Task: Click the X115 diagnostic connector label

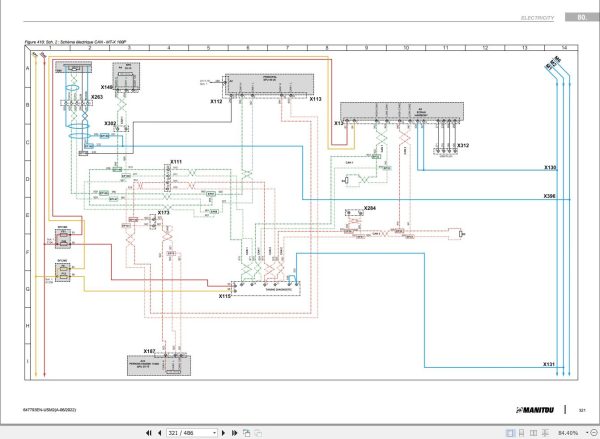Action: 225,296
